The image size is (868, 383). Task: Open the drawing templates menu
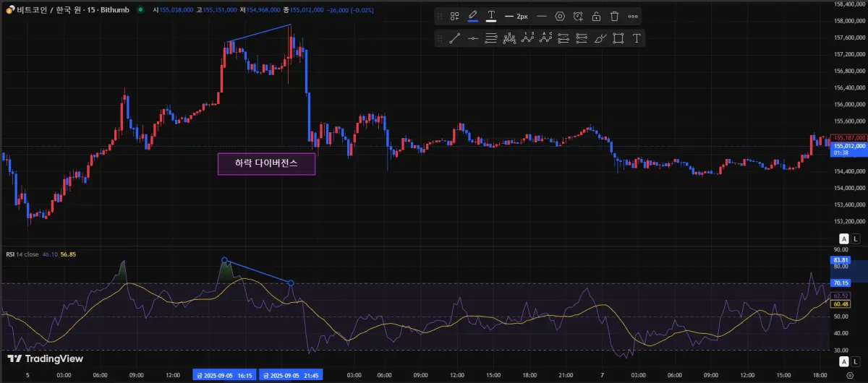[x=454, y=16]
